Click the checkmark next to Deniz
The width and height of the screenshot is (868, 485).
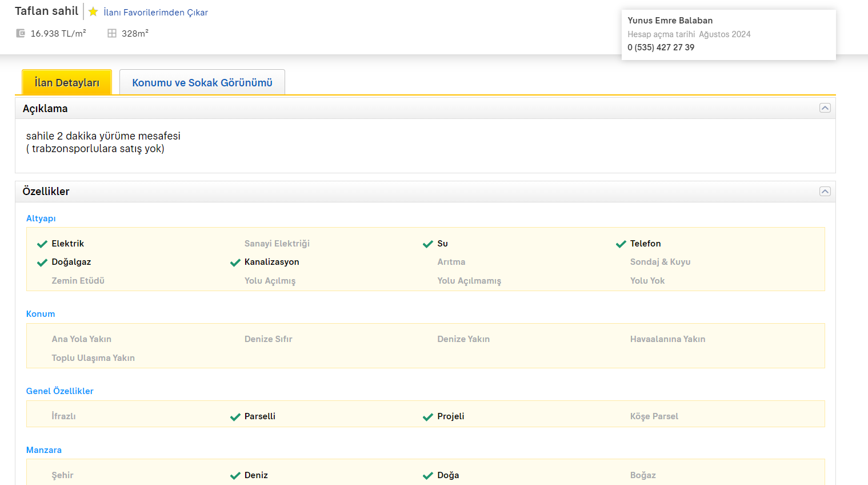click(235, 476)
